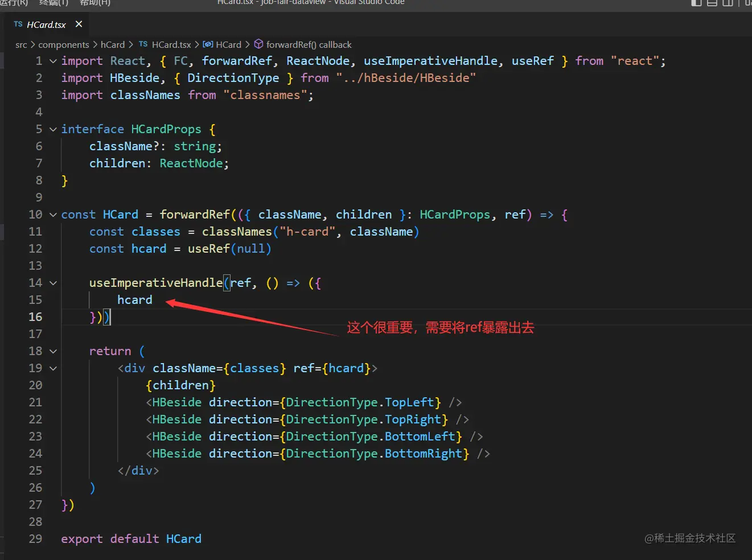
Task: Click "DirectionType.BottomRight" on line 24
Action: tap(374, 454)
